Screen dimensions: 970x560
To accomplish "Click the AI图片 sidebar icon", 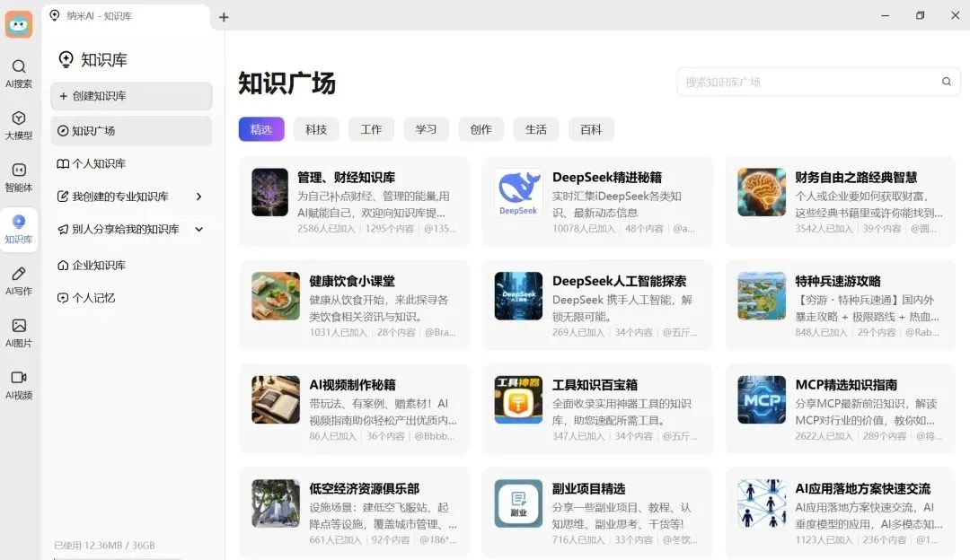I will pyautogui.click(x=18, y=332).
